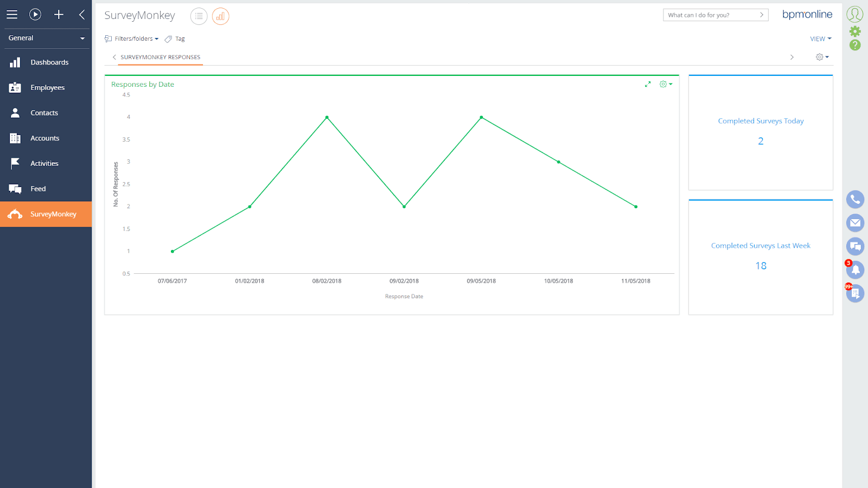Open the user profile icon

(855, 14)
